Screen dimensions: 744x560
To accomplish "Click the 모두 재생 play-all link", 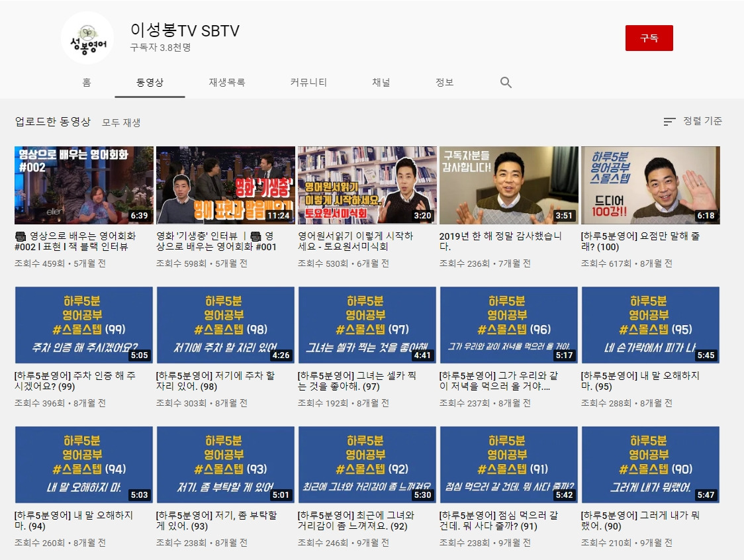I will click(x=121, y=122).
